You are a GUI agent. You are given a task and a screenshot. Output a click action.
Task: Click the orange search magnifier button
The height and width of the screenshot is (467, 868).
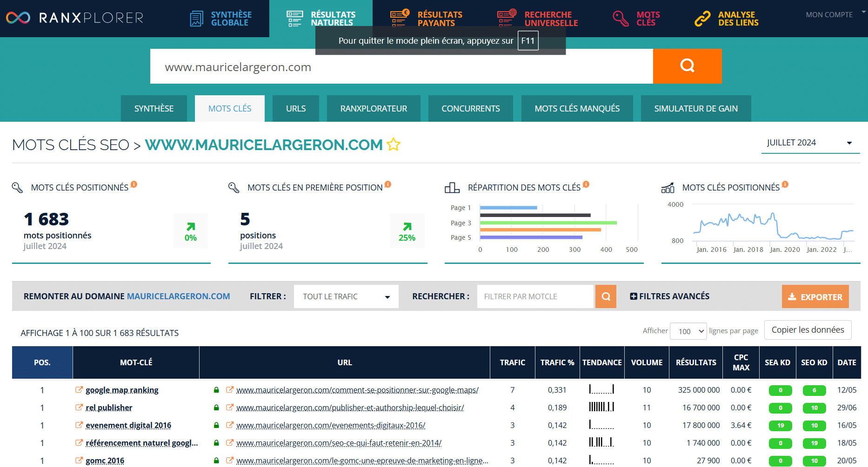[687, 66]
